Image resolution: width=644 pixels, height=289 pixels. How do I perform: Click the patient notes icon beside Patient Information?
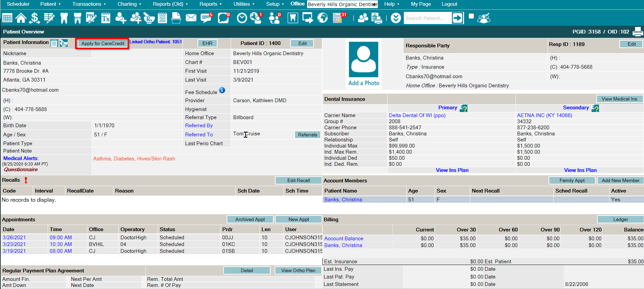click(54, 43)
